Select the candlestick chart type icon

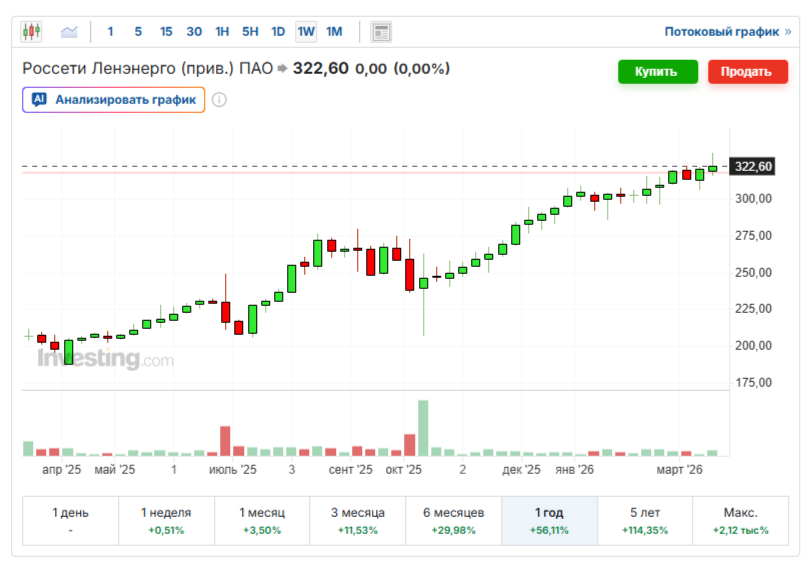point(31,31)
